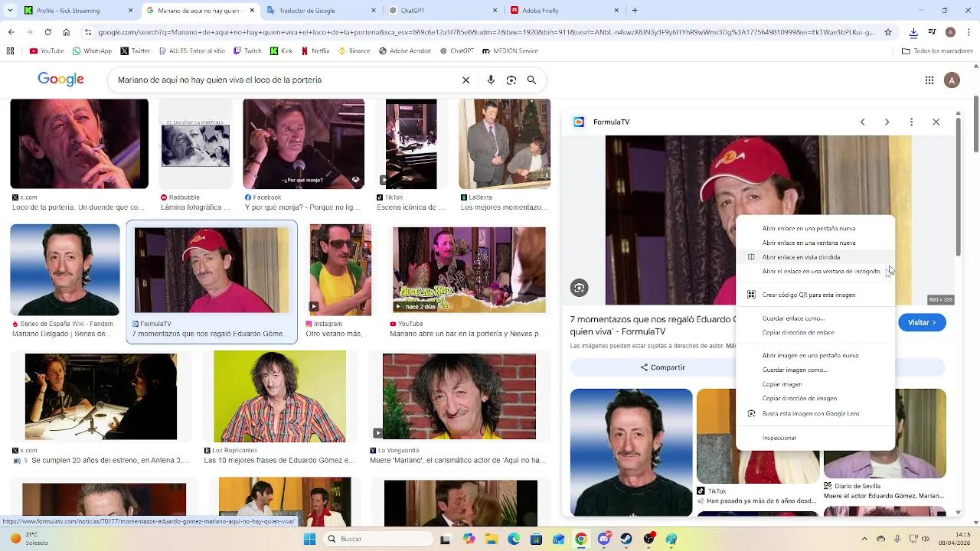Reload the page with the refresh icon
The height and width of the screenshot is (551, 980).
click(x=47, y=32)
